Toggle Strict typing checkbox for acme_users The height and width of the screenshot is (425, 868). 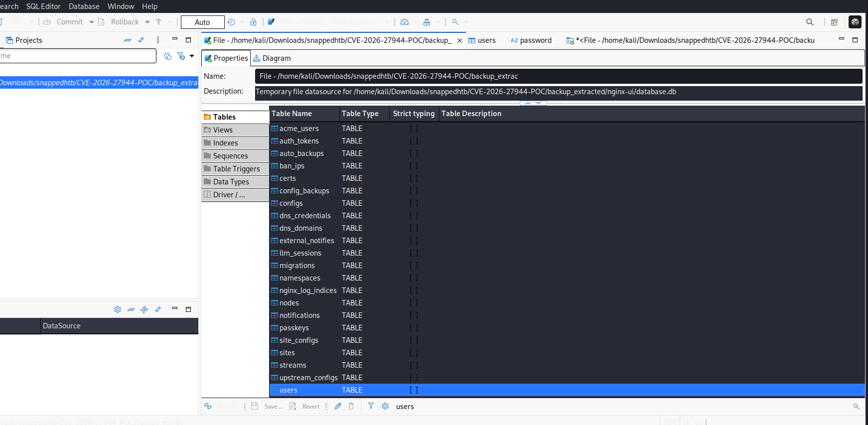pos(414,129)
